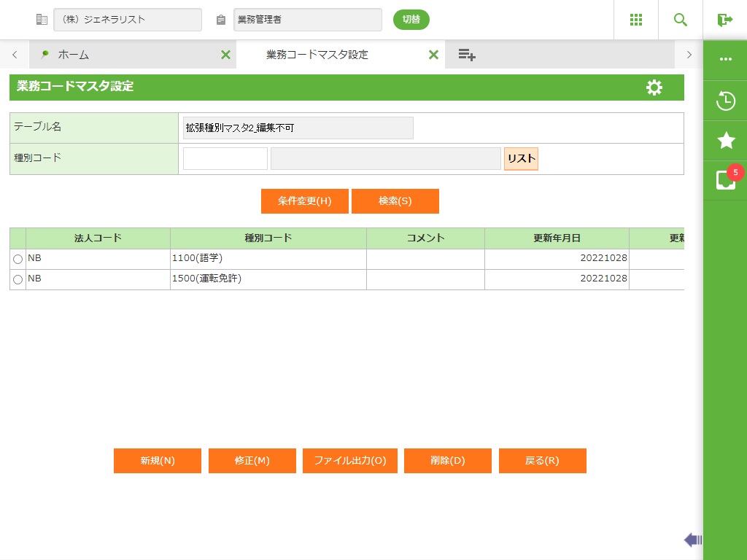Click the magnifying glass search icon
The width and height of the screenshot is (747, 560).
681,20
